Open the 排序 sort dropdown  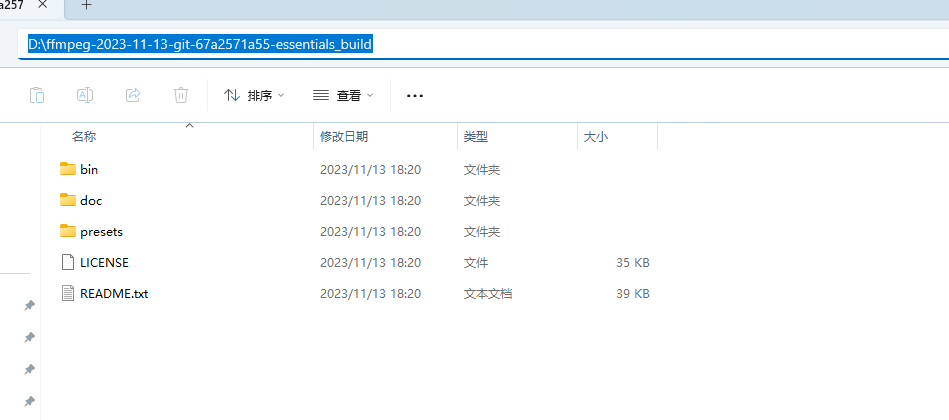point(254,96)
